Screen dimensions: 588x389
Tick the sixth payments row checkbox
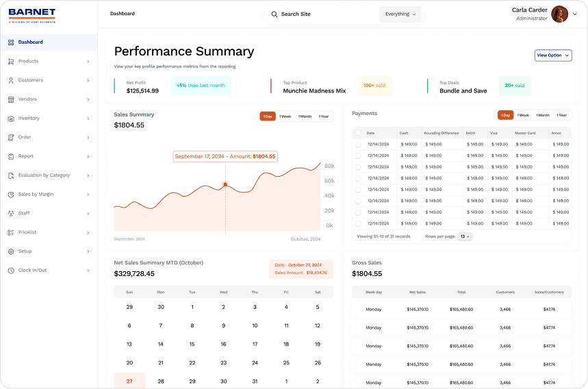358,201
